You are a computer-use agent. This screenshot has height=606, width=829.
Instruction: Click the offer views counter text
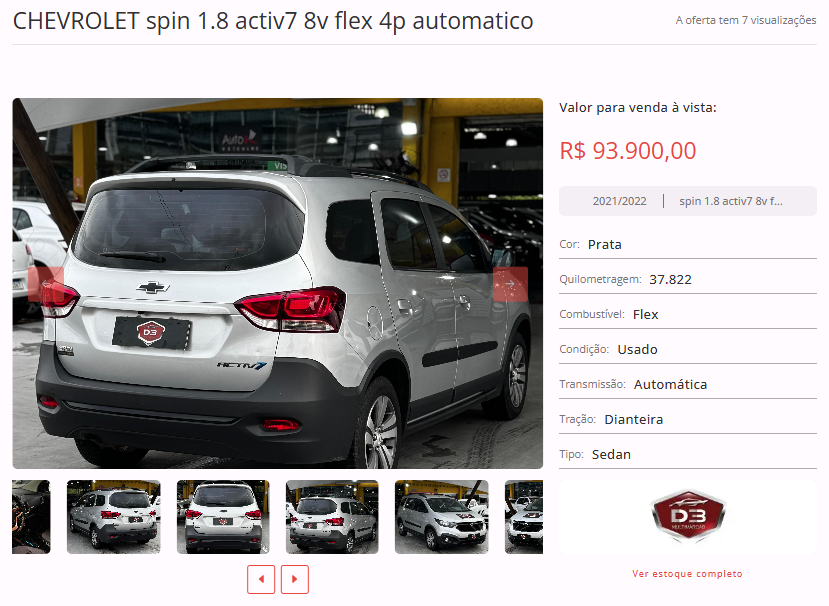point(746,20)
